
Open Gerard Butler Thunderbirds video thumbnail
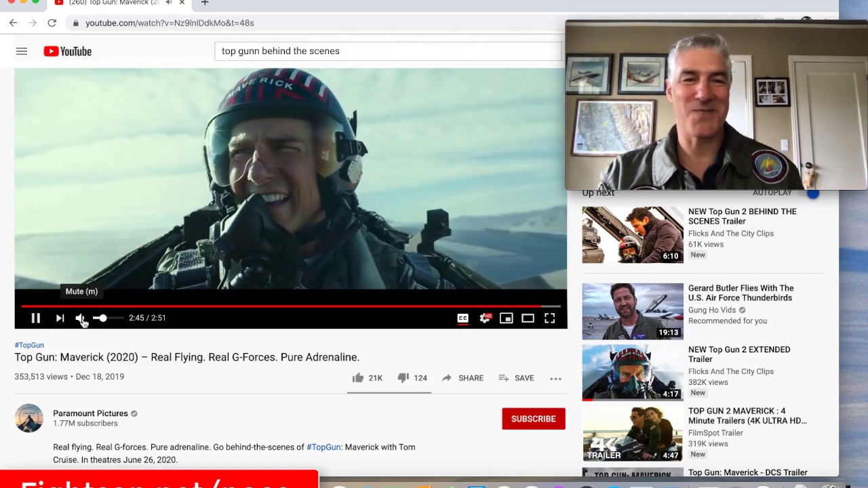point(633,311)
